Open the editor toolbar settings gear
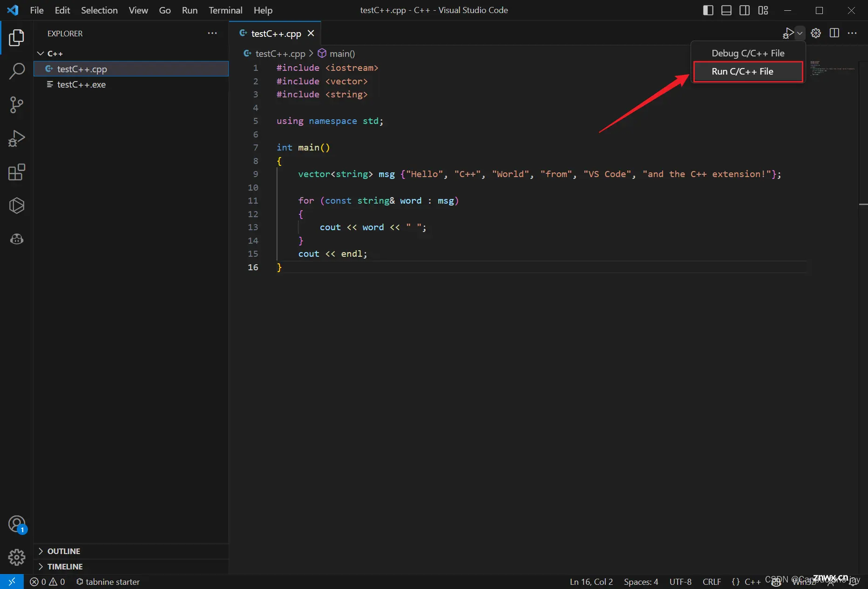Image resolution: width=868 pixels, height=589 pixels. (x=816, y=33)
